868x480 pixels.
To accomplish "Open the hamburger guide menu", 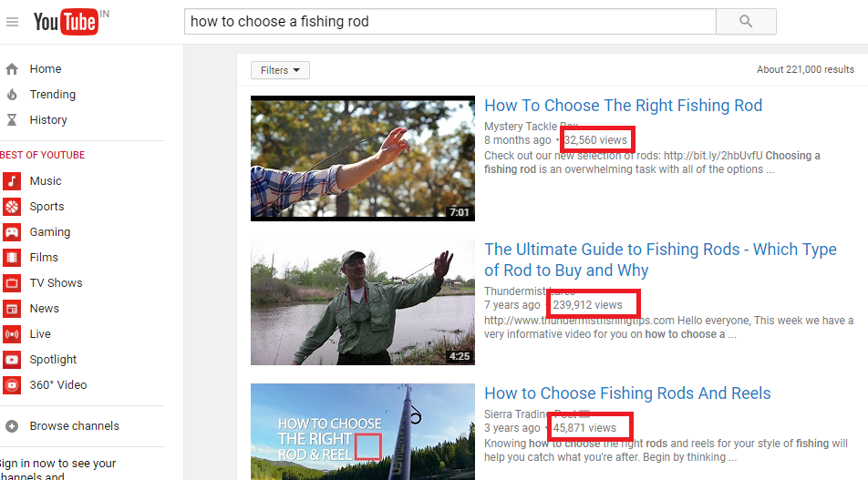I will point(12,22).
